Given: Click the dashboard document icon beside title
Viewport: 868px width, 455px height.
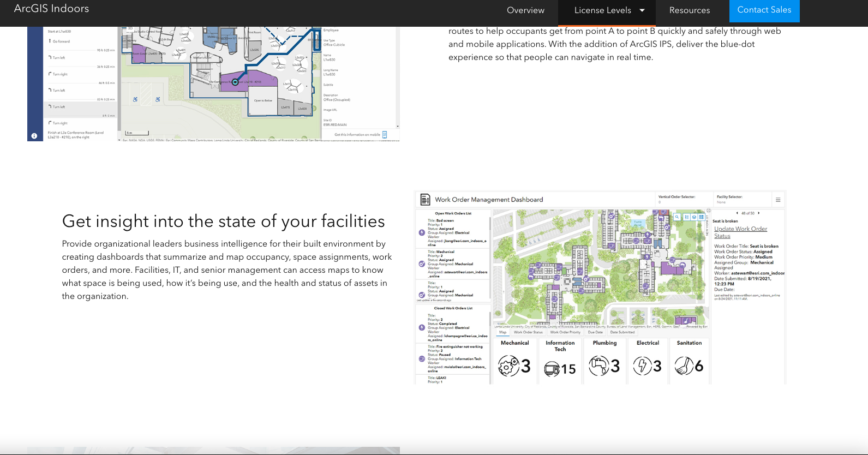Looking at the screenshot, I should click(x=425, y=200).
